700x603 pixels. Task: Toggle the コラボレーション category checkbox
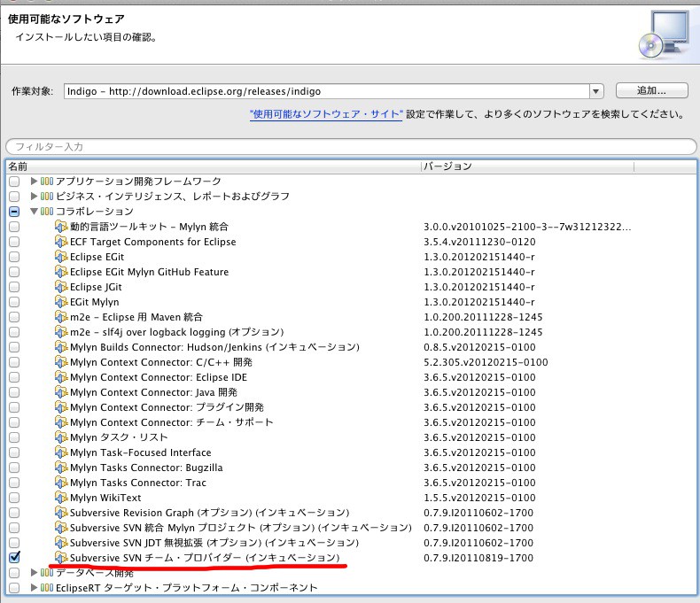click(x=14, y=211)
